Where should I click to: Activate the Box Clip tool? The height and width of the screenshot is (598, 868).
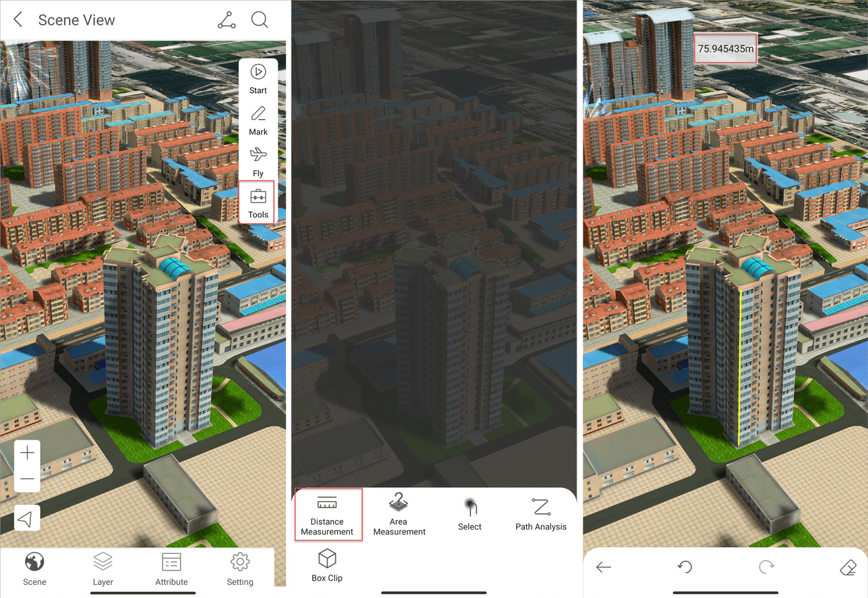(327, 565)
